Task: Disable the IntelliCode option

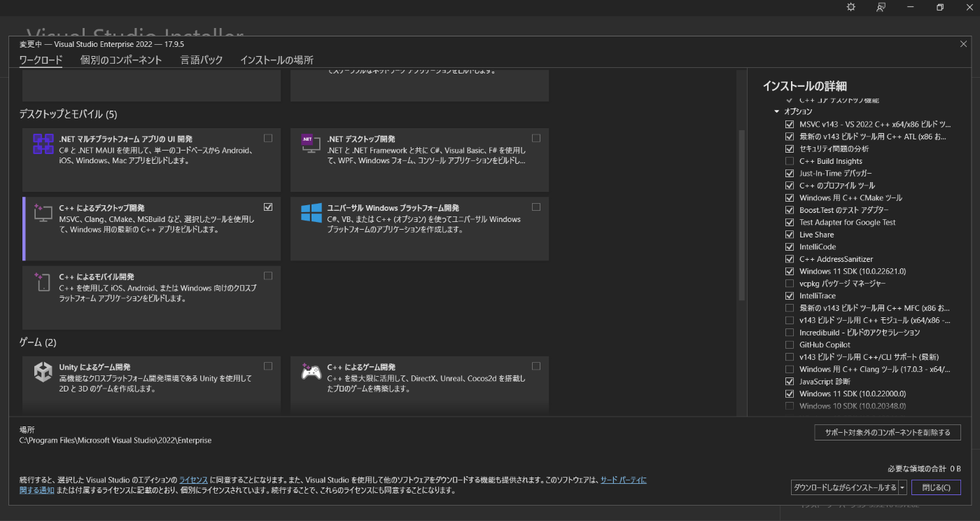Action: click(790, 246)
